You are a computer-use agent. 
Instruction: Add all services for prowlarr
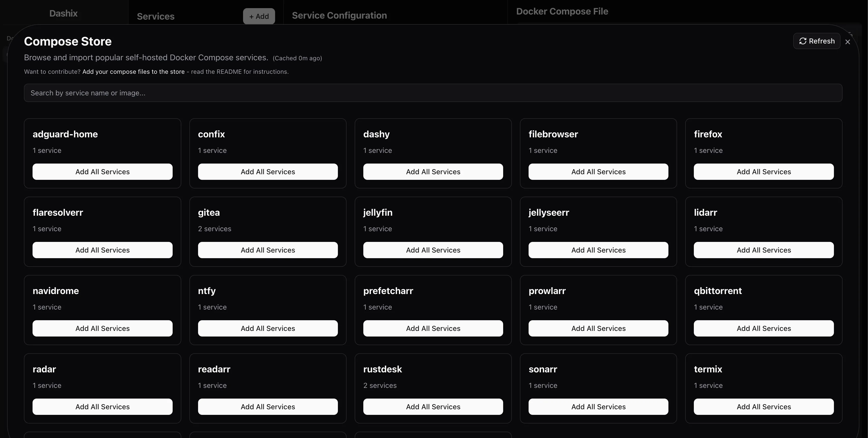[x=598, y=328]
